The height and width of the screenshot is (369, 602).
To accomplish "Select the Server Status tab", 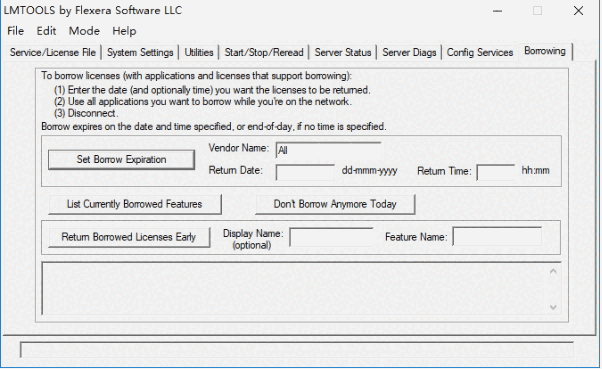I will (343, 52).
